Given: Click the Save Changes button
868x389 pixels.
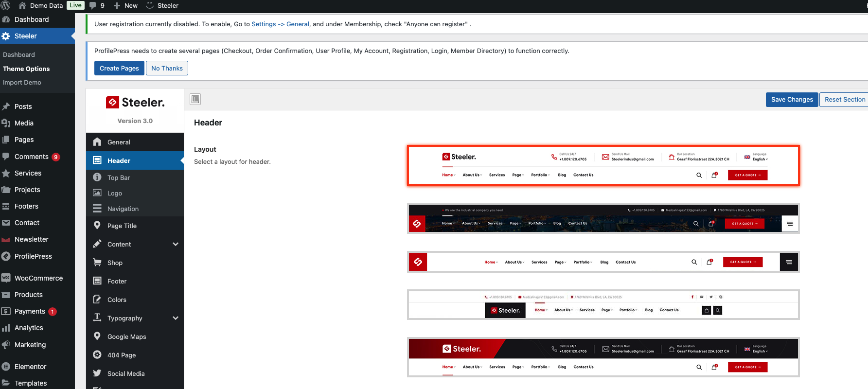Looking at the screenshot, I should tap(792, 99).
